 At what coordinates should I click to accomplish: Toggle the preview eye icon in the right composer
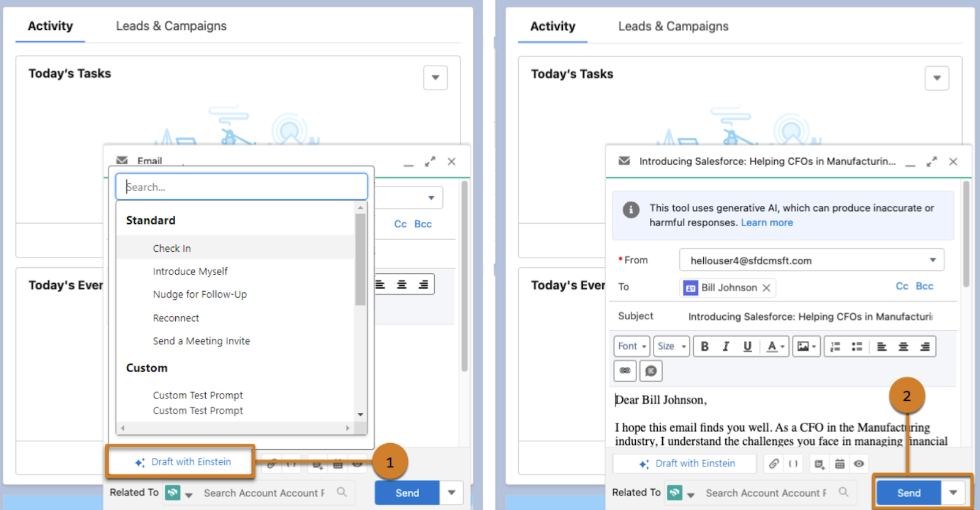click(859, 463)
